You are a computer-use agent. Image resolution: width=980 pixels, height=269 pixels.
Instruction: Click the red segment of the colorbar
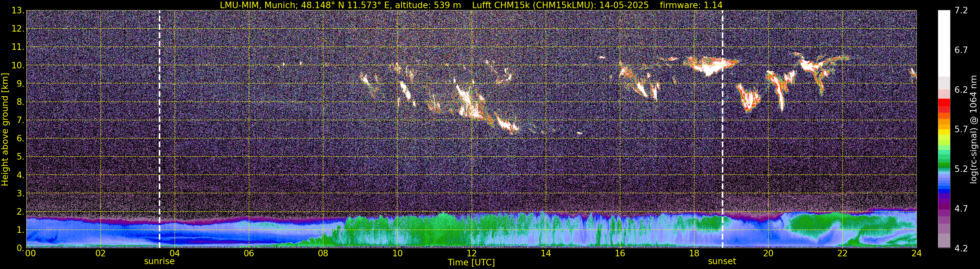(x=944, y=102)
